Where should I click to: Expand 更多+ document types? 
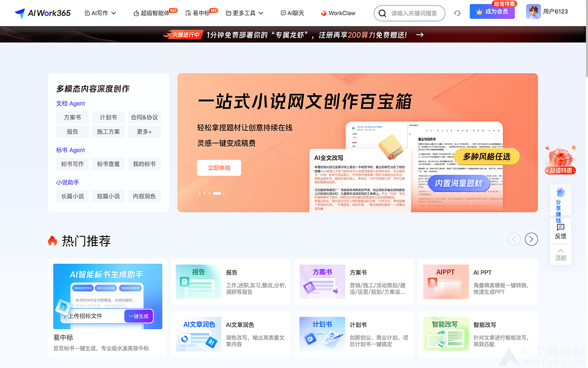[x=145, y=132]
